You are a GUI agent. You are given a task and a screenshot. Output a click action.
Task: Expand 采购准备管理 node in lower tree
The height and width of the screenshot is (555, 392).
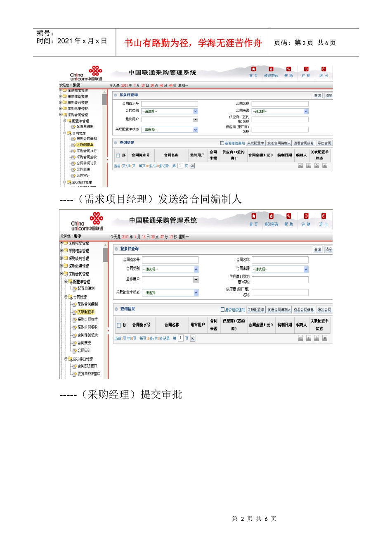(61, 250)
